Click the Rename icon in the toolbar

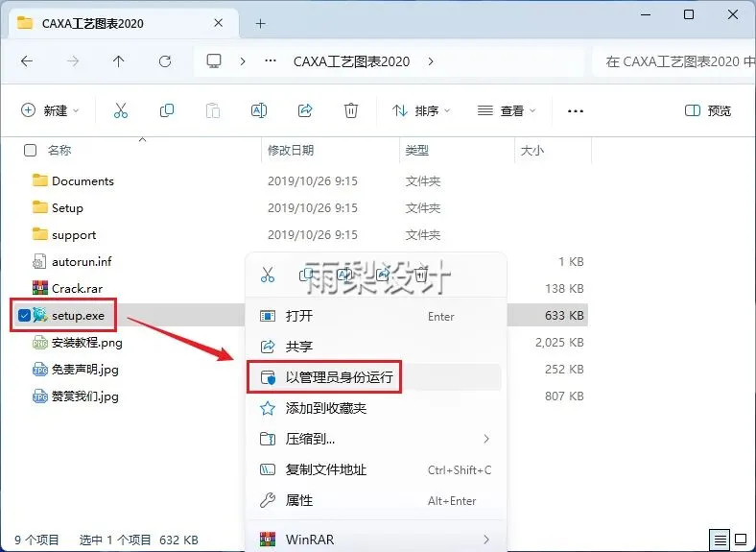tap(259, 111)
